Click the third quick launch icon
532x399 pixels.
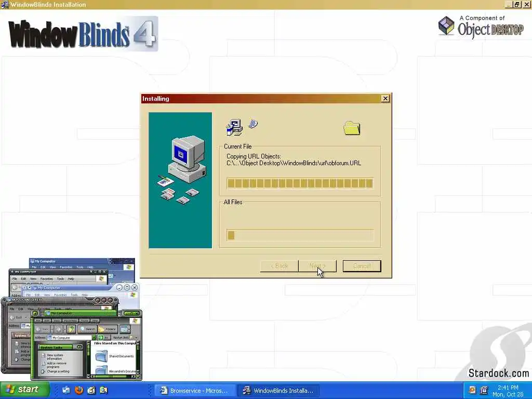click(x=91, y=390)
